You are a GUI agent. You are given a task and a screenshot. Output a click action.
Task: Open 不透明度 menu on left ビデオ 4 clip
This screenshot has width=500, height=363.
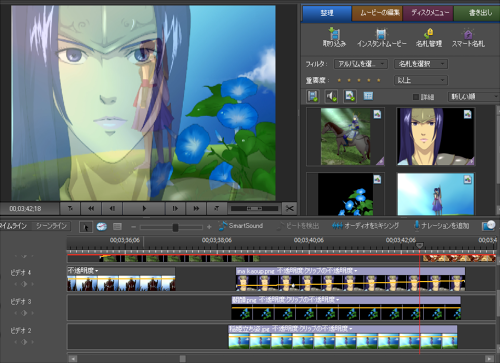point(83,271)
